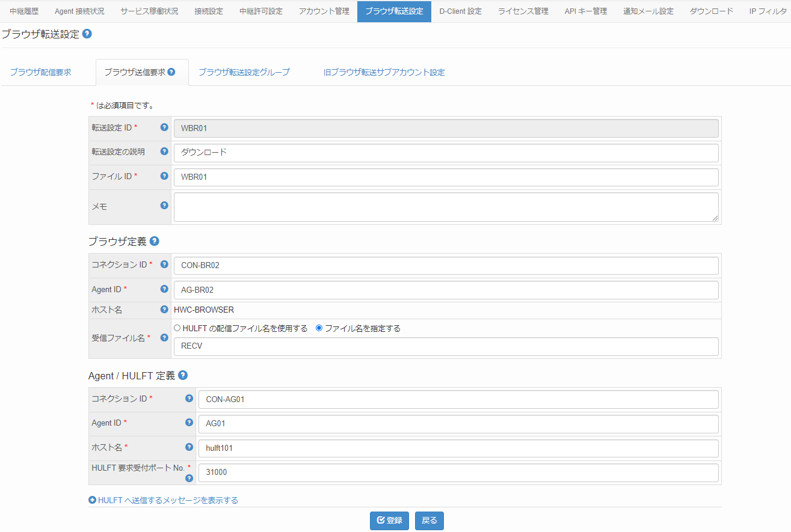Open help for HWC-BROWSER ホスト名 row

(x=164, y=310)
